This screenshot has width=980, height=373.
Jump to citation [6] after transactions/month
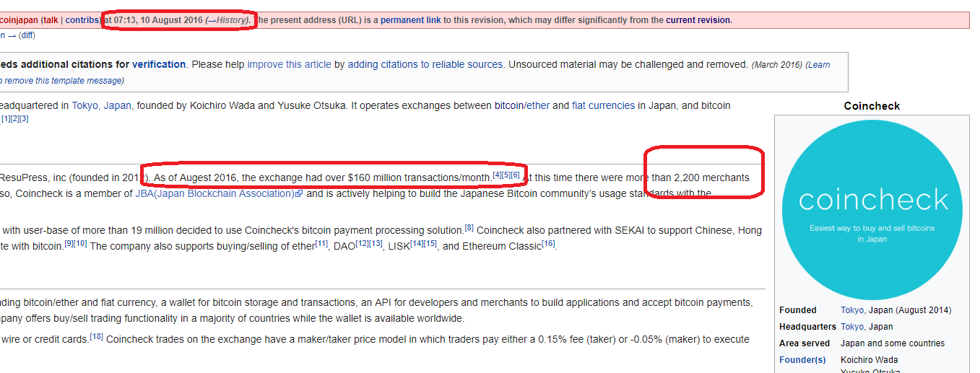click(x=515, y=175)
